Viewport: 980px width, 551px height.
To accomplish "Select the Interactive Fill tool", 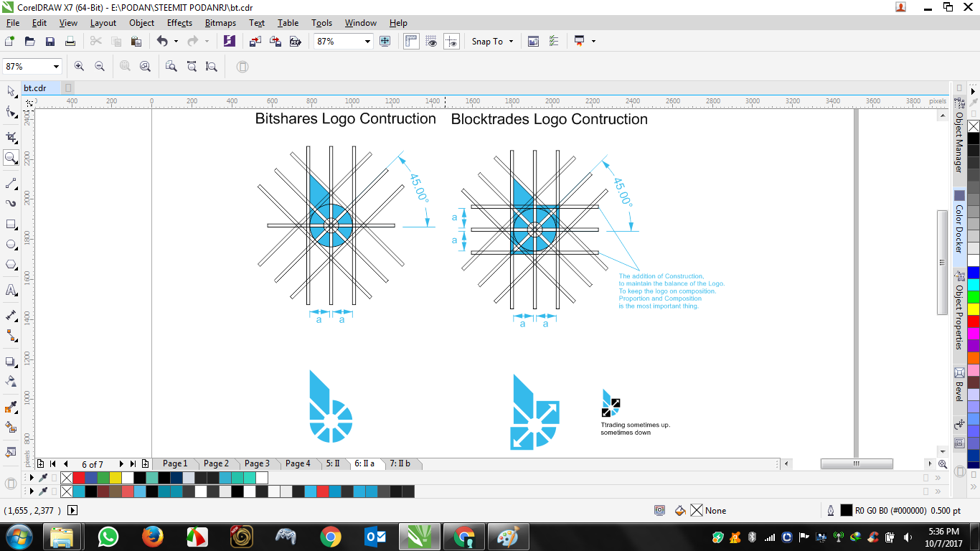I will point(11,428).
